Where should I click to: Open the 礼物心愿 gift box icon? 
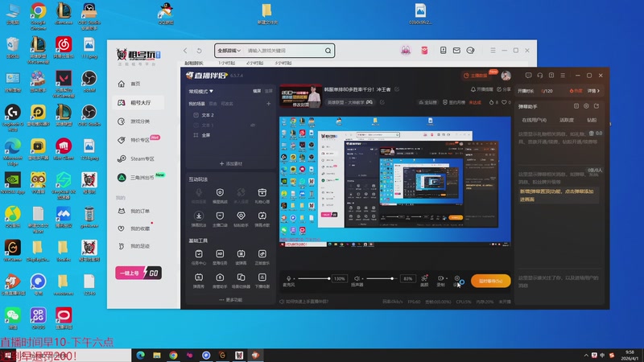pyautogui.click(x=262, y=192)
